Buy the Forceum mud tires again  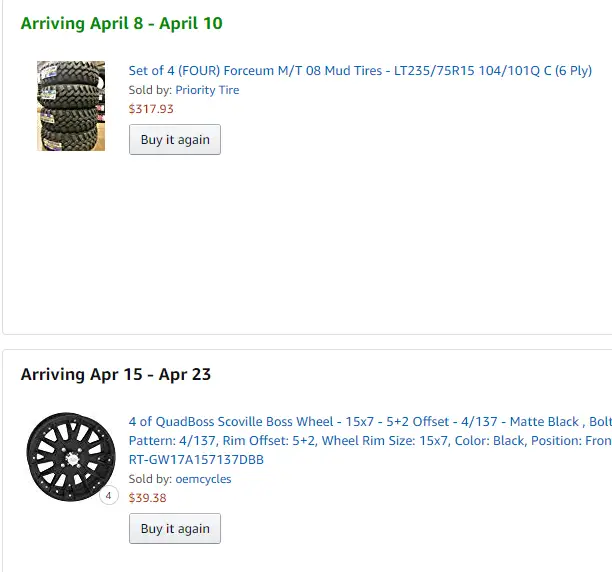click(175, 140)
